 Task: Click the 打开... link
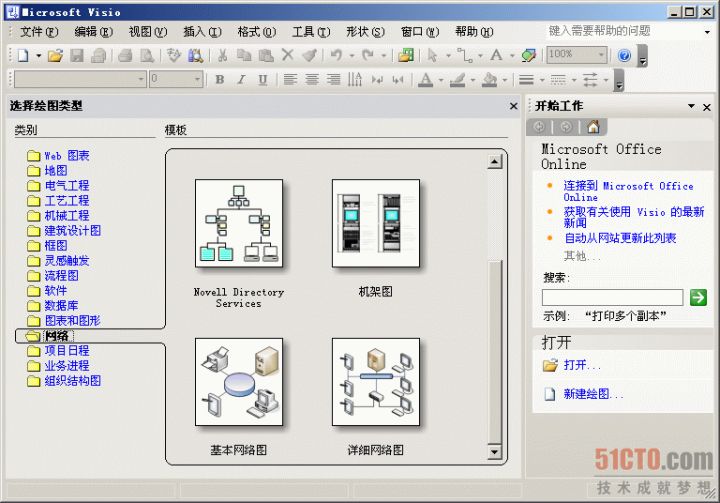[x=582, y=365]
